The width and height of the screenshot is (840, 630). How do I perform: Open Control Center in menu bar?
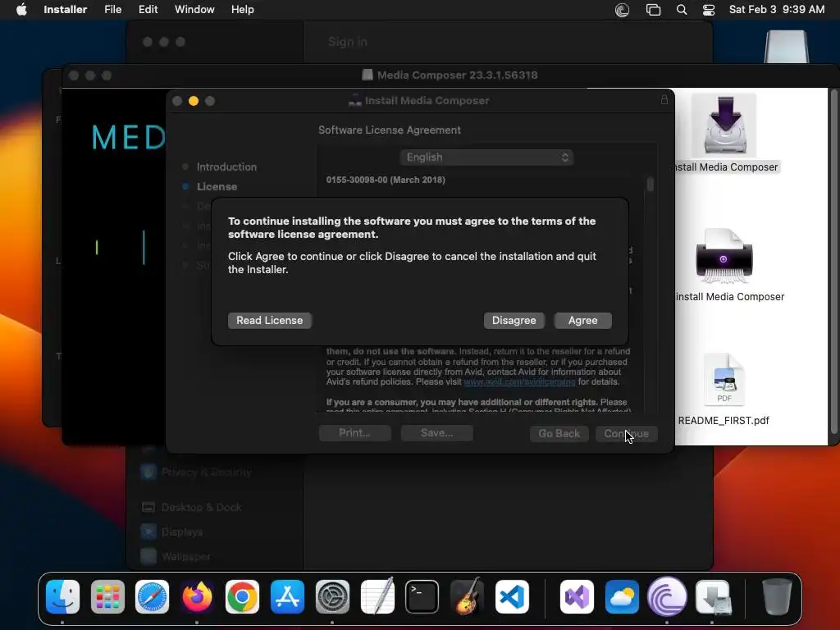[708, 10]
